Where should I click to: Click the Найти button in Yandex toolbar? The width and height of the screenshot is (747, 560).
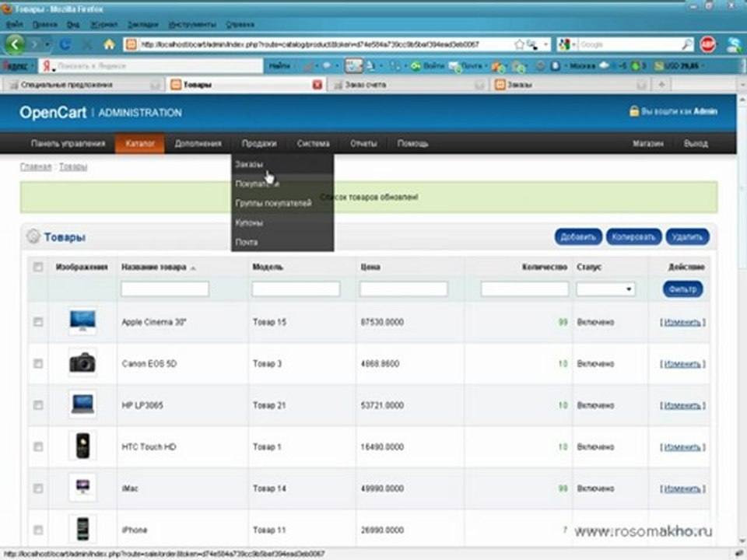point(279,65)
